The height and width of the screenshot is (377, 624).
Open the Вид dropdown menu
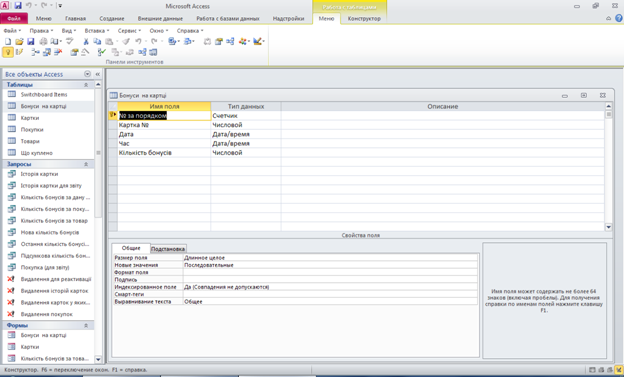(x=68, y=31)
